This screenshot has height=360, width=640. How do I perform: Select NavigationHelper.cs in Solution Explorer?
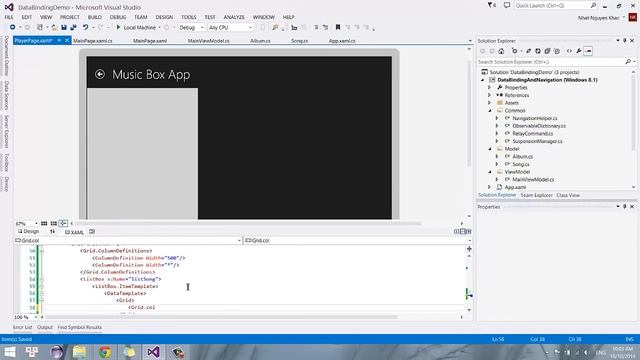click(534, 118)
